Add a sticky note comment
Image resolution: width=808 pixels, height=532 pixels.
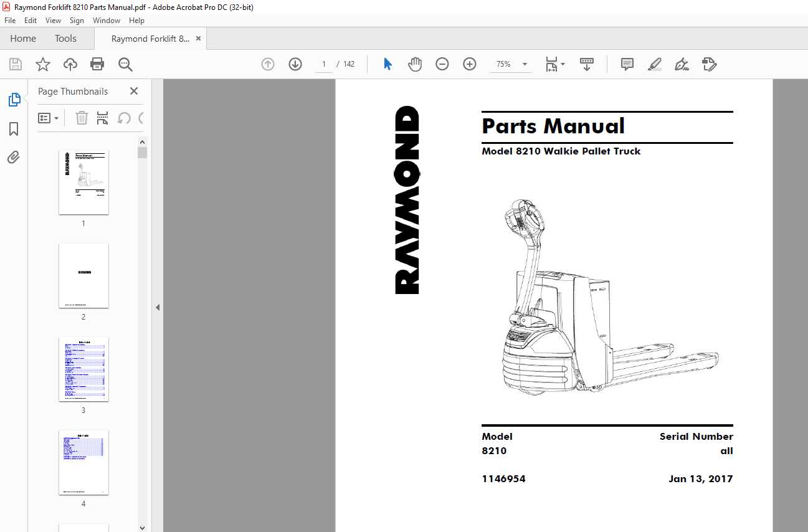(x=627, y=64)
